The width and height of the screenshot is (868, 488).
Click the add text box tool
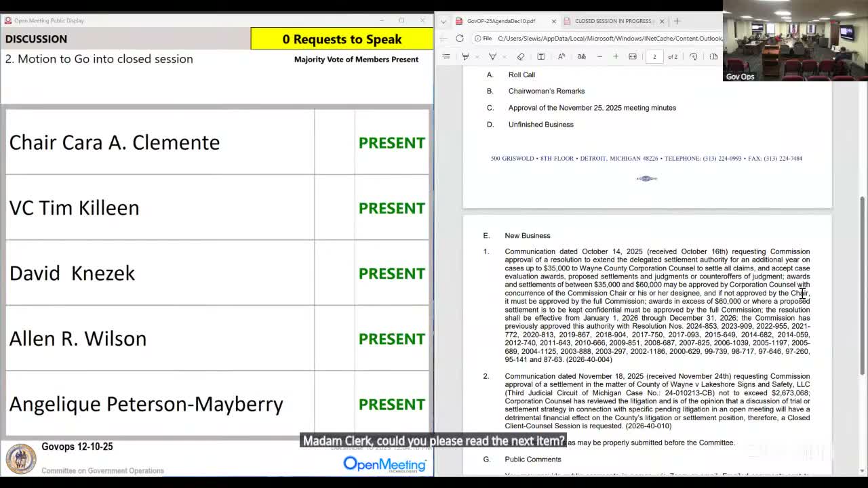tap(541, 56)
